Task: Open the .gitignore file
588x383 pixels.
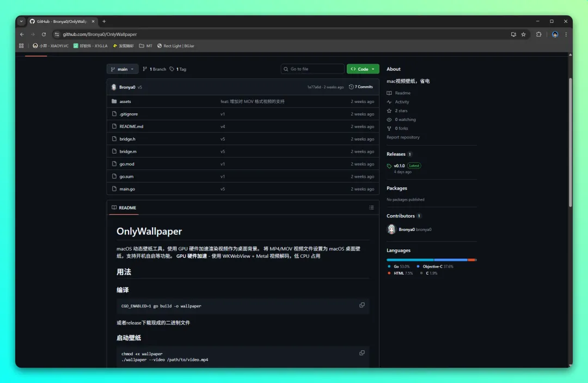Action: pyautogui.click(x=128, y=114)
